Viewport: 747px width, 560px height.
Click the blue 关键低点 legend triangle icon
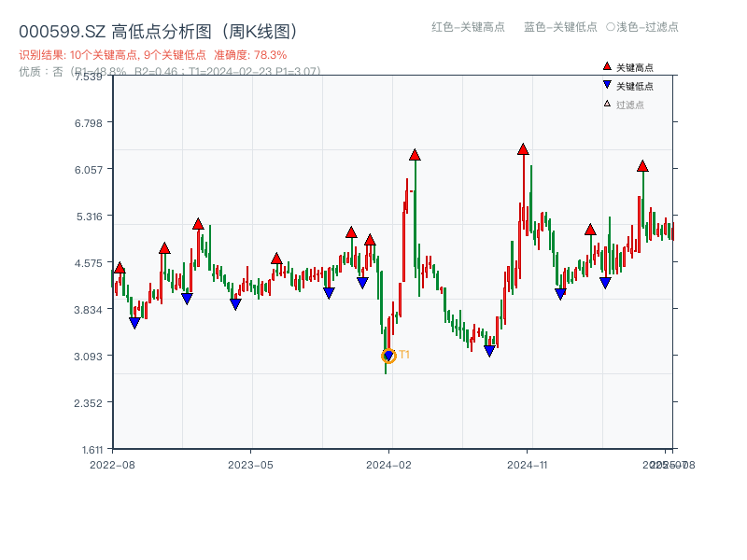(x=607, y=85)
